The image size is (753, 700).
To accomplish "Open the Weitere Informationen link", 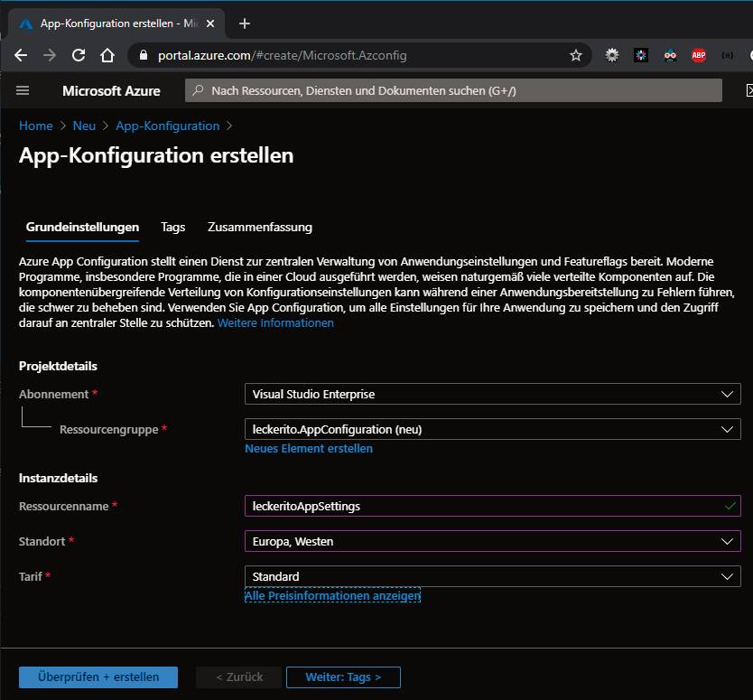I will (275, 322).
